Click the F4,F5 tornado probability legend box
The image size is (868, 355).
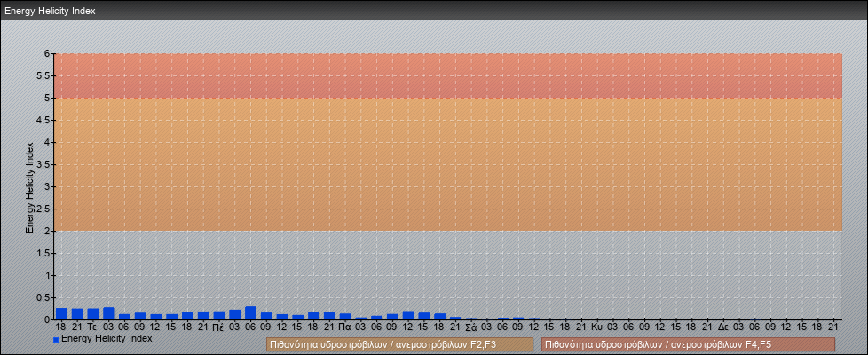[688, 344]
